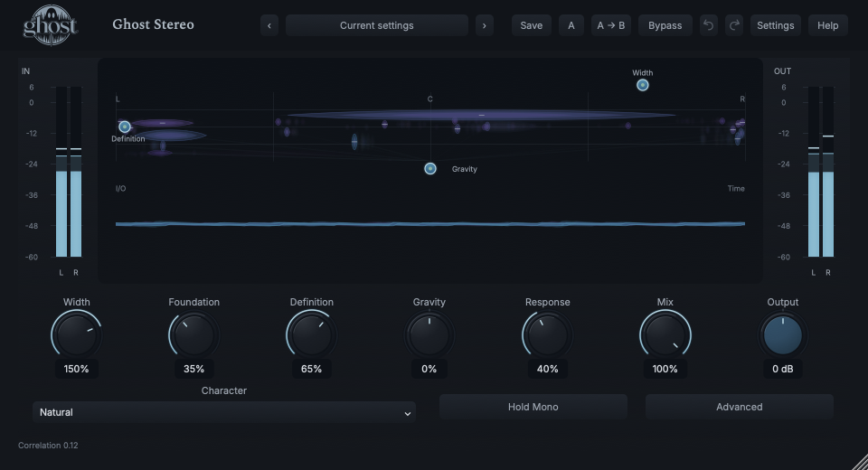The height and width of the screenshot is (470, 868).
Task: Click the Output value field 0 dB
Action: point(783,369)
